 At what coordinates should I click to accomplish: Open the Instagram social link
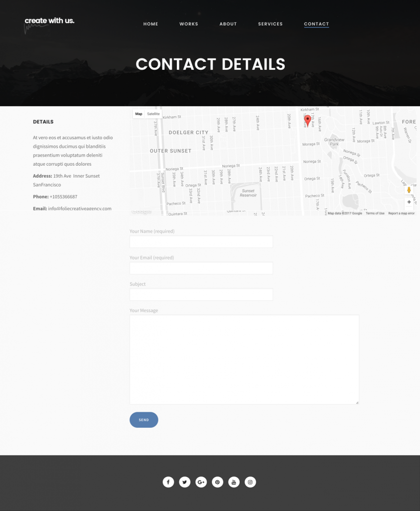pyautogui.click(x=250, y=482)
